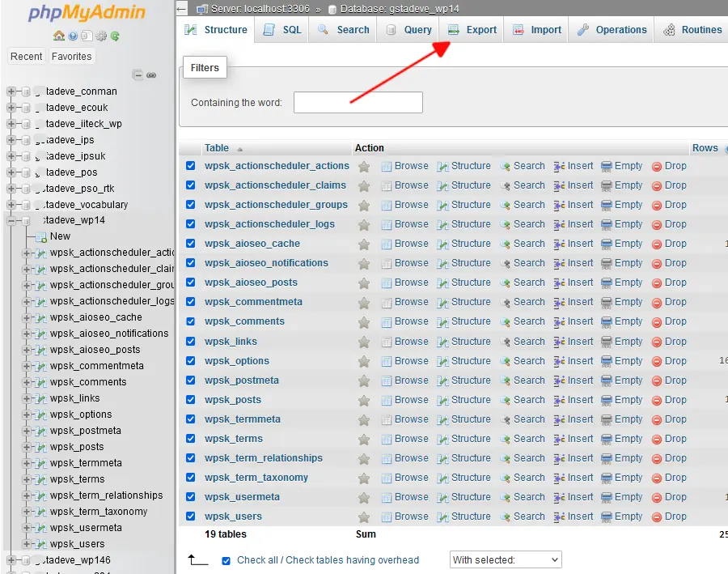Select tadeve_ips database in the tree
This screenshot has width=728, height=574.
pyautogui.click(x=70, y=140)
